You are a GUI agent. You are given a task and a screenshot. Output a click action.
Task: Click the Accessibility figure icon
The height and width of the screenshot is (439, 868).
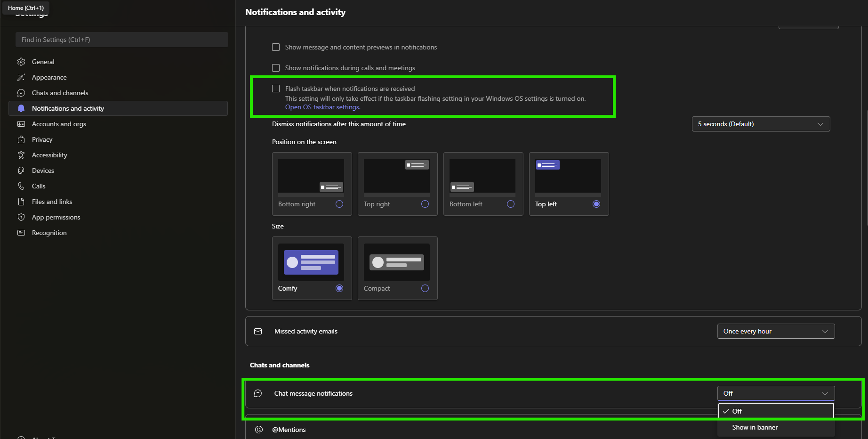[x=21, y=155]
